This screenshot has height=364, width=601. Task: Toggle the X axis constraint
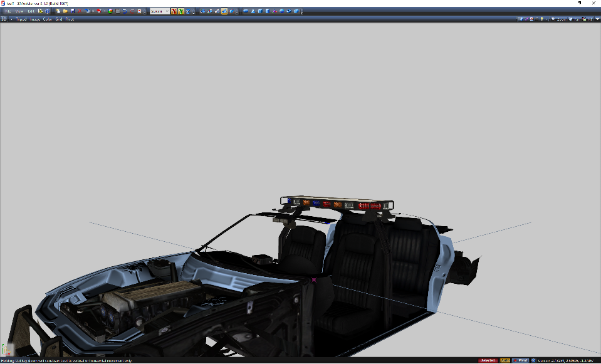pyautogui.click(x=174, y=11)
